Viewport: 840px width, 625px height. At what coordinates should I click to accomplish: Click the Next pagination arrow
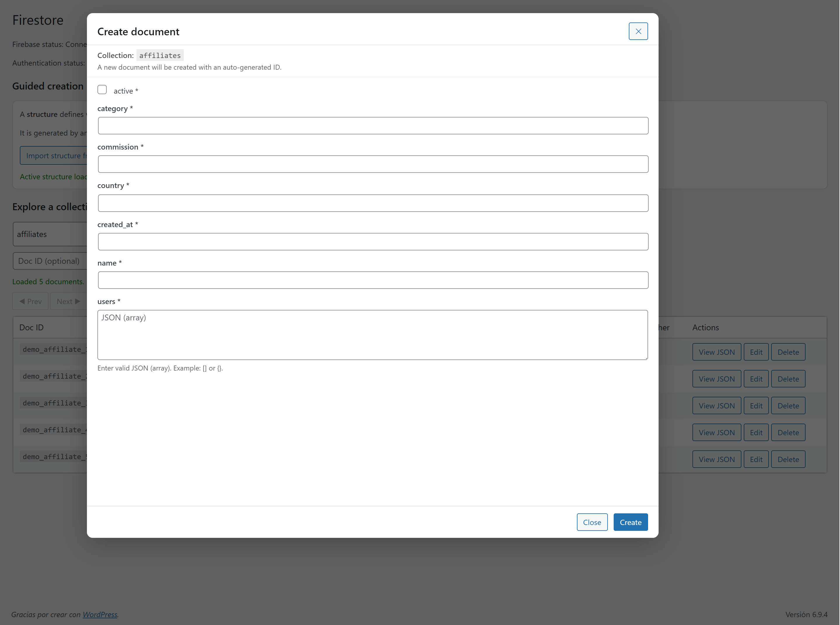[68, 301]
